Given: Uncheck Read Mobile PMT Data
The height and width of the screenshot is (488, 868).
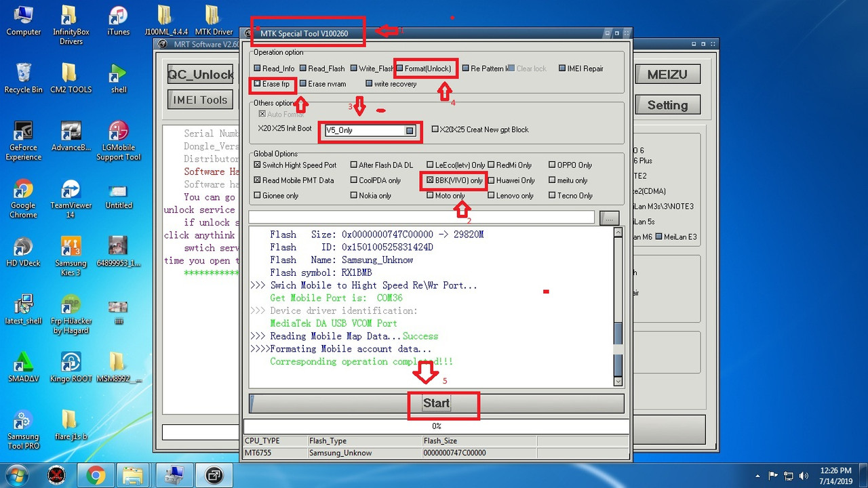Looking at the screenshot, I should tap(257, 180).
